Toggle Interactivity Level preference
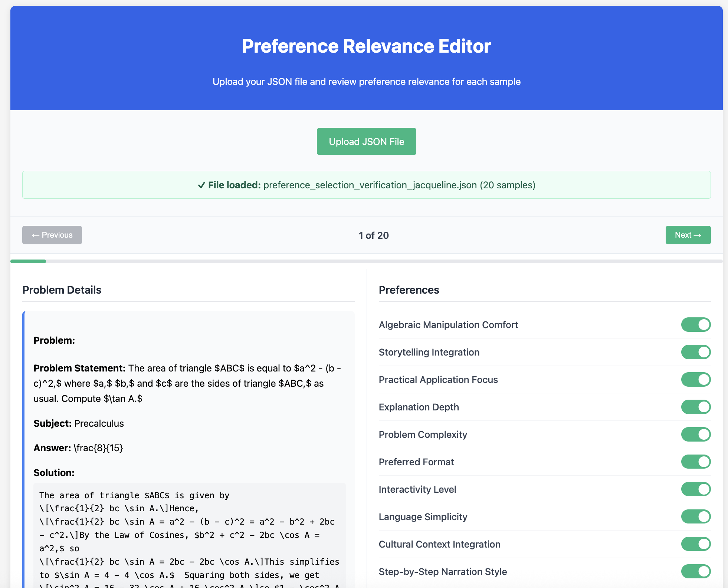 [695, 489]
